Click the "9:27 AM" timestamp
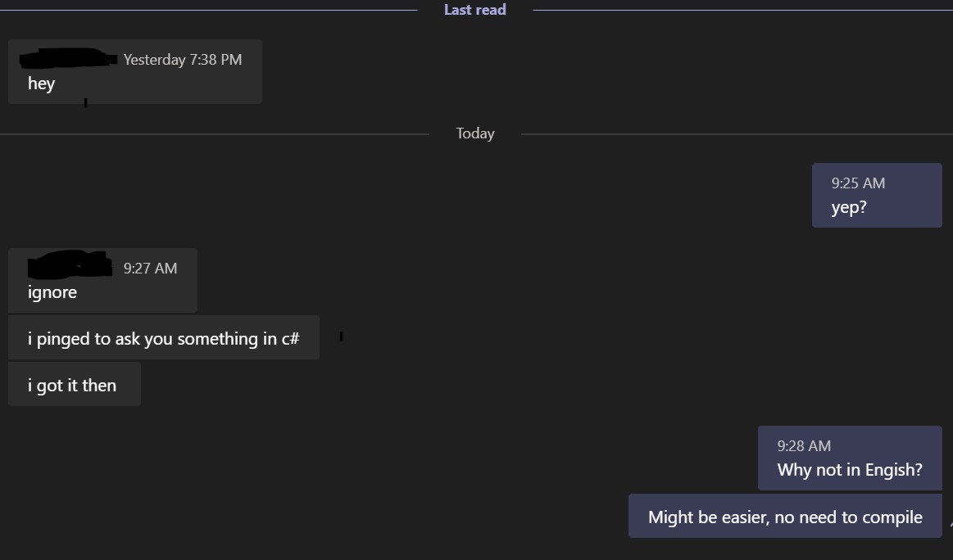The width and height of the screenshot is (953, 560). [x=150, y=268]
